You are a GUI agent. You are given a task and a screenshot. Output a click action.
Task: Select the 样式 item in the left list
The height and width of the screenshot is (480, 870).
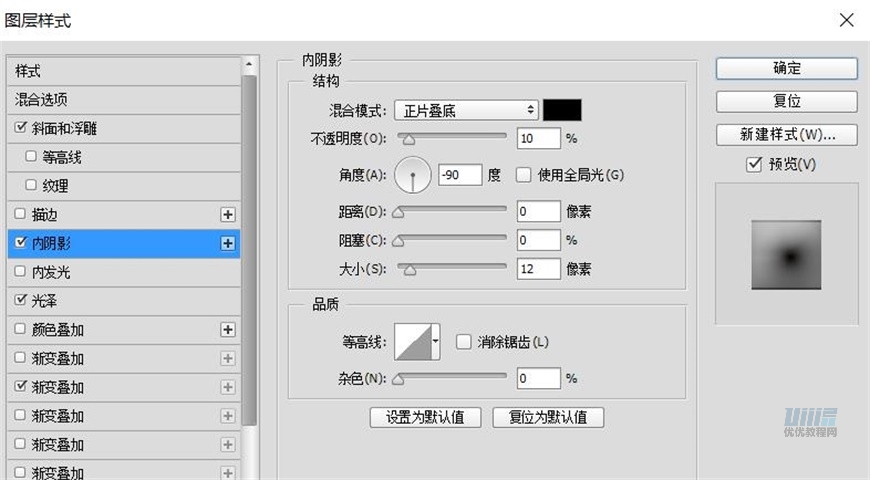(x=124, y=71)
